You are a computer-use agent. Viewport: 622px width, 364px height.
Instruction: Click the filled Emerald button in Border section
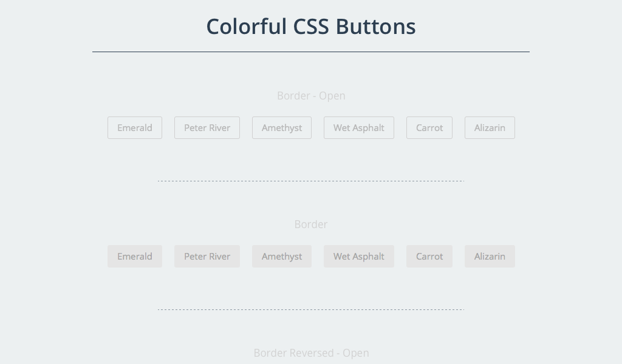click(x=135, y=257)
